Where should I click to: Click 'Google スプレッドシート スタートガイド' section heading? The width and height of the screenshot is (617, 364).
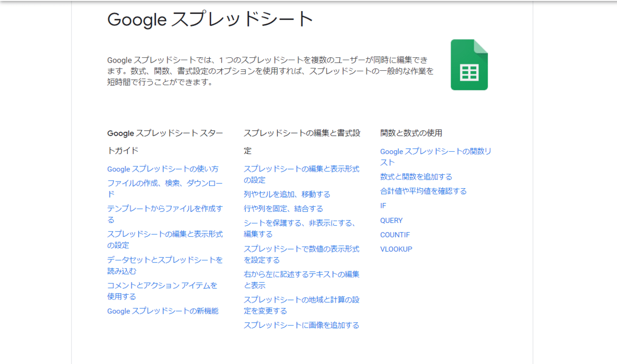tap(165, 142)
